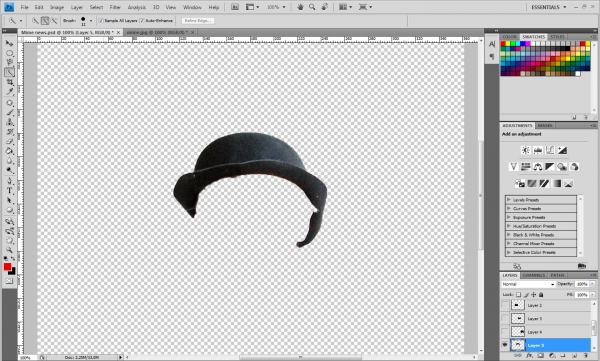This screenshot has width=600, height=361.
Task: Select the Path Selection tool
Action: (10, 200)
